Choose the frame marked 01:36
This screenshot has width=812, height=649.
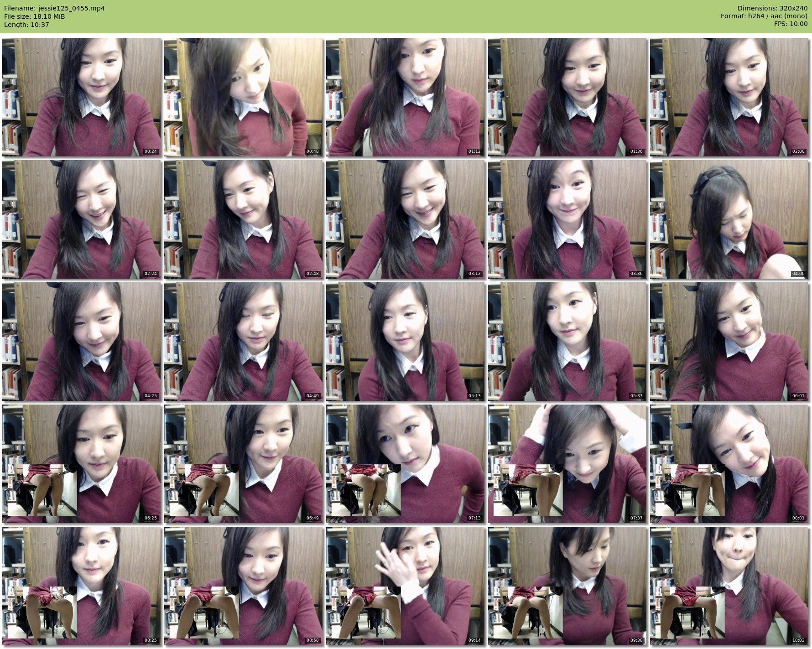[567, 97]
